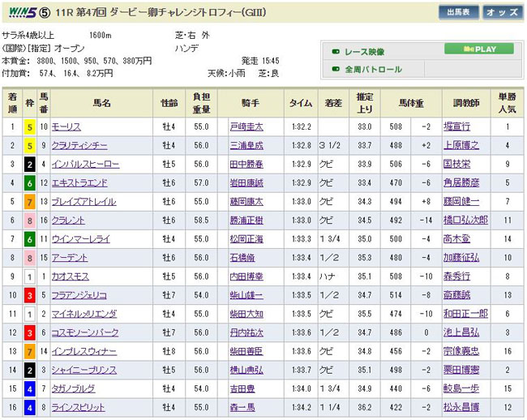Open jockey 三浦皇成 profile
The height and width of the screenshot is (420, 527).
[247, 146]
